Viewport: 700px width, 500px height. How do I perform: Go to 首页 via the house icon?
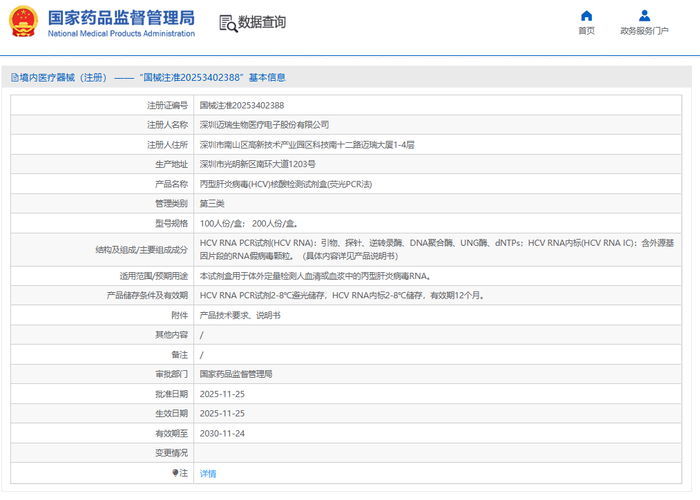click(x=586, y=15)
